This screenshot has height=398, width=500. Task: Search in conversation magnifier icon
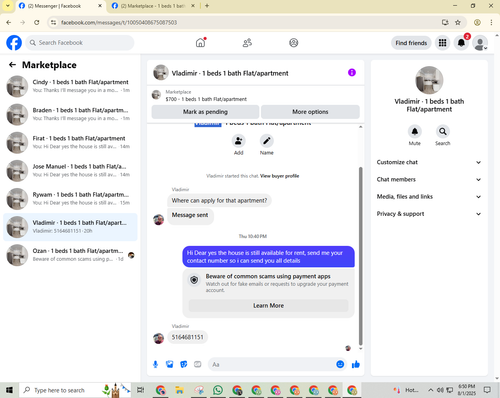click(443, 131)
